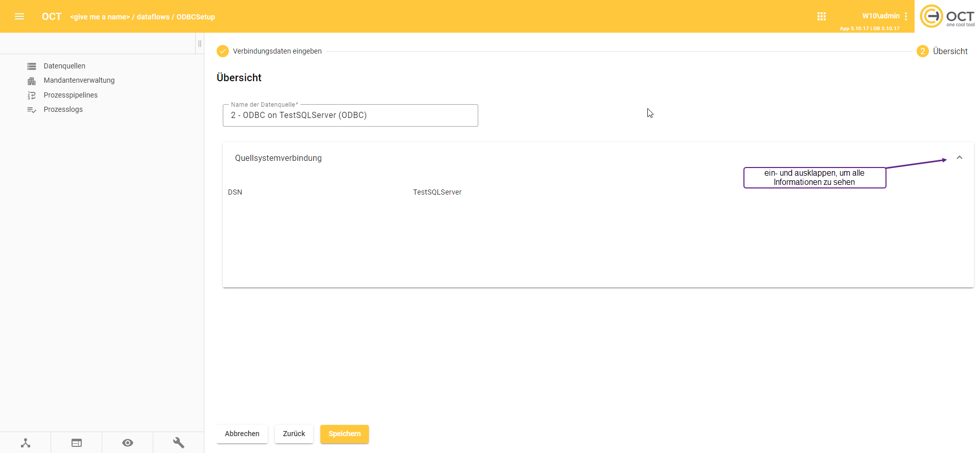Click the Prozesspipelines icon
980x453 pixels.
point(32,96)
